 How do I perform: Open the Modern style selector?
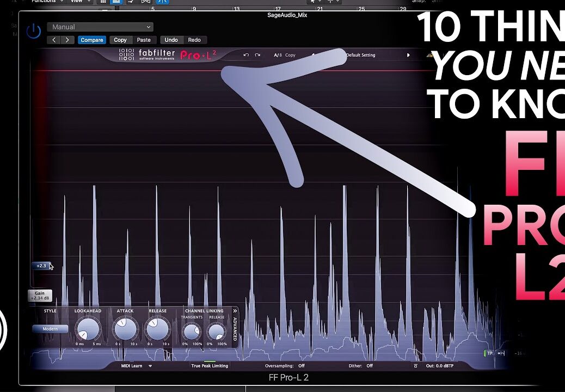(50, 329)
